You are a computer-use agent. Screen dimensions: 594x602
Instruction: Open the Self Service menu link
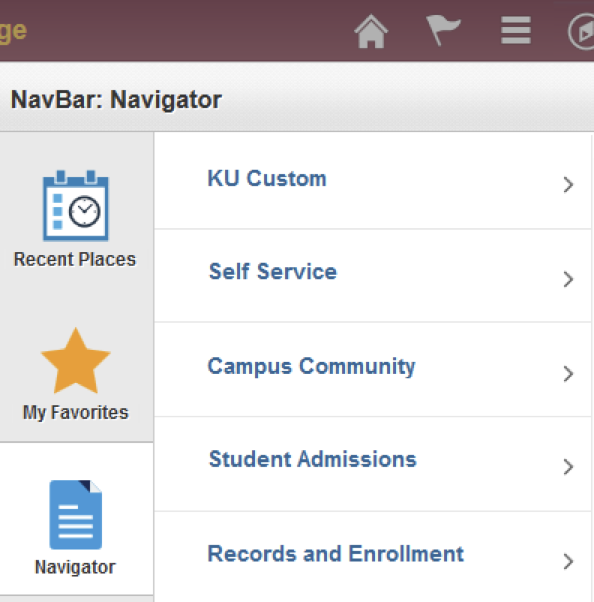273,272
